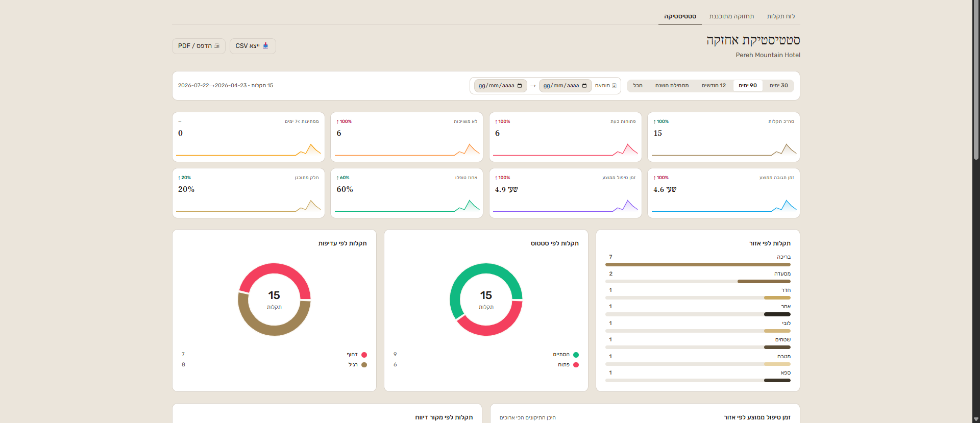Click the בריכה zone progress bar
The width and height of the screenshot is (980, 423).
698,265
